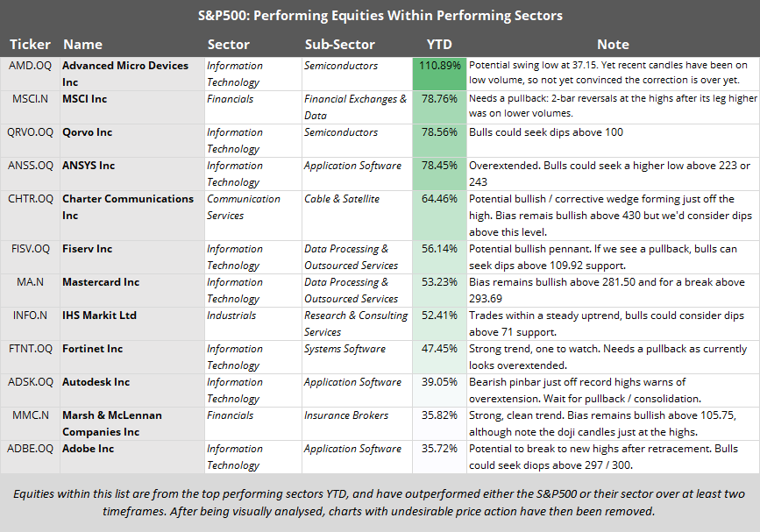Click the Mastercard Inc company name
This screenshot has height=532, width=760.
pyautogui.click(x=101, y=282)
